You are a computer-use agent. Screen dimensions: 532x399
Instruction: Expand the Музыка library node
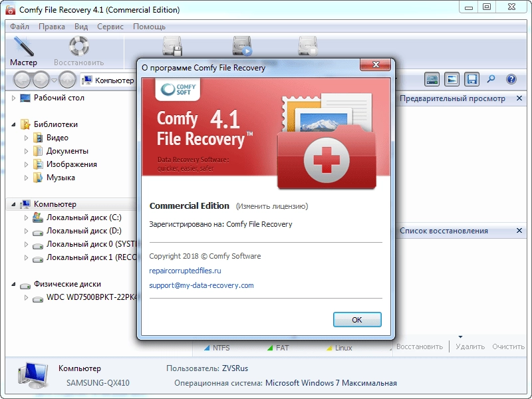(x=26, y=178)
